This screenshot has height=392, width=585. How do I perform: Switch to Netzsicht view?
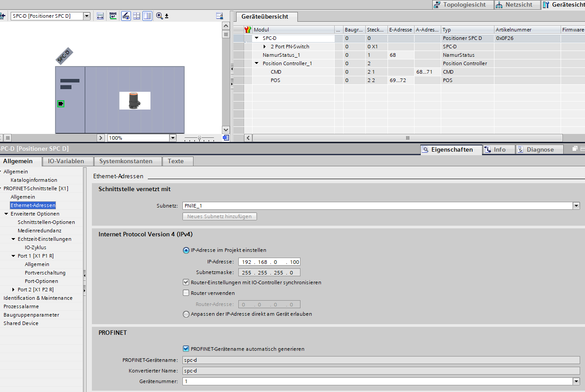[x=517, y=4]
